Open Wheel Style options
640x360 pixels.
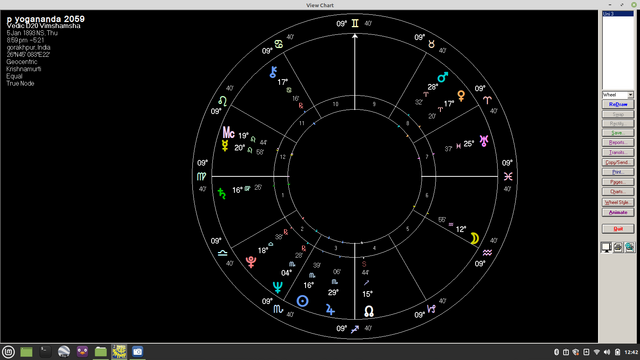[x=618, y=202]
